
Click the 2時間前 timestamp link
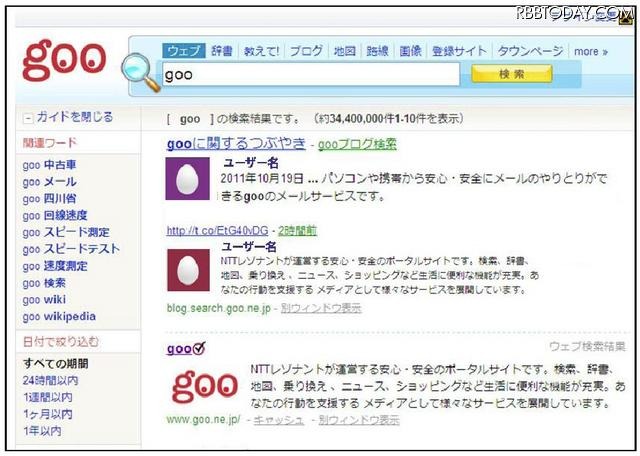pos(298,231)
